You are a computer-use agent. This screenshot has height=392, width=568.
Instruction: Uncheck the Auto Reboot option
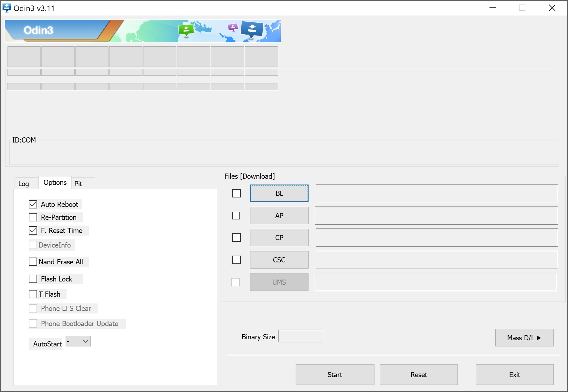point(33,204)
